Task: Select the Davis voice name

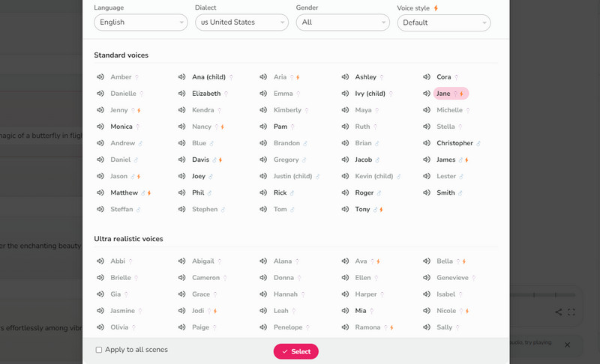Action: click(200, 160)
